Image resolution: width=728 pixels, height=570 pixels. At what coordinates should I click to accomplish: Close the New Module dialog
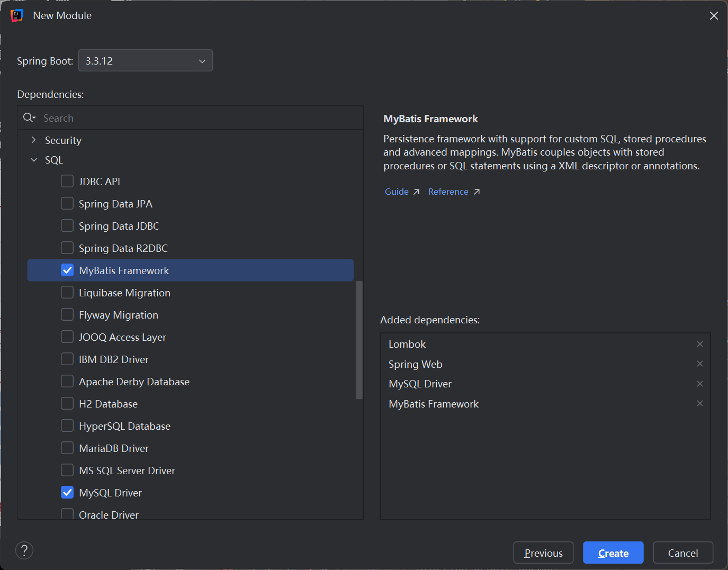(714, 16)
